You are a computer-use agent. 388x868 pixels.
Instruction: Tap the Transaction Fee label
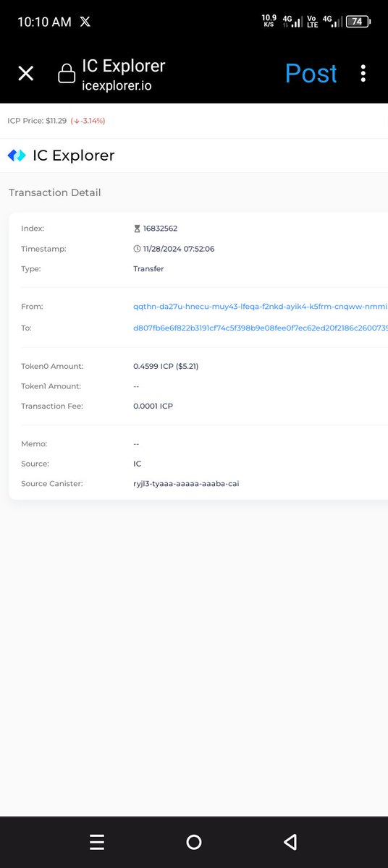52,406
